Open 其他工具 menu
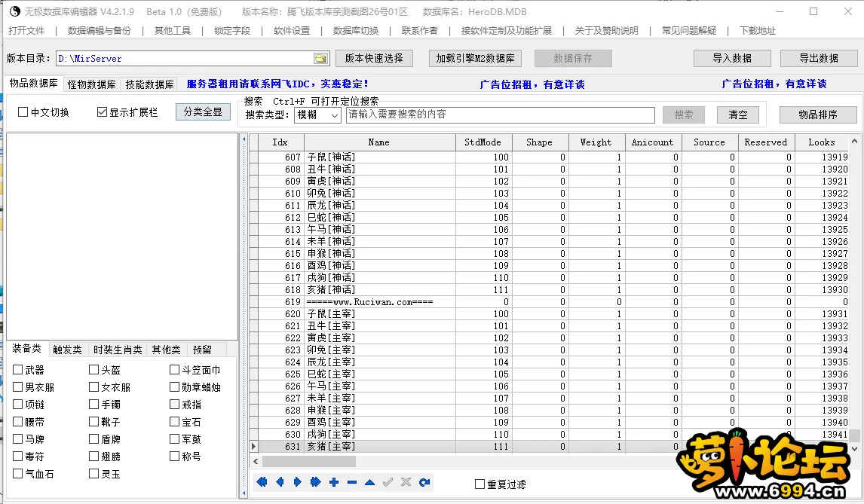 point(173,30)
